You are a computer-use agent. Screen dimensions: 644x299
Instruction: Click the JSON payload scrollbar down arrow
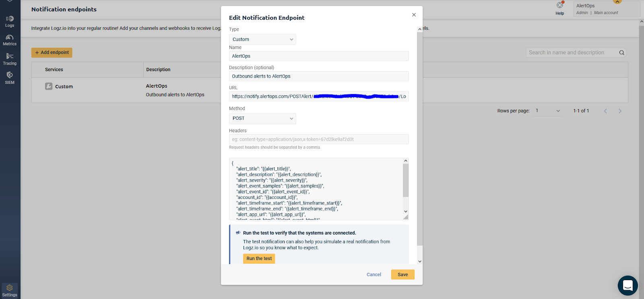406,211
